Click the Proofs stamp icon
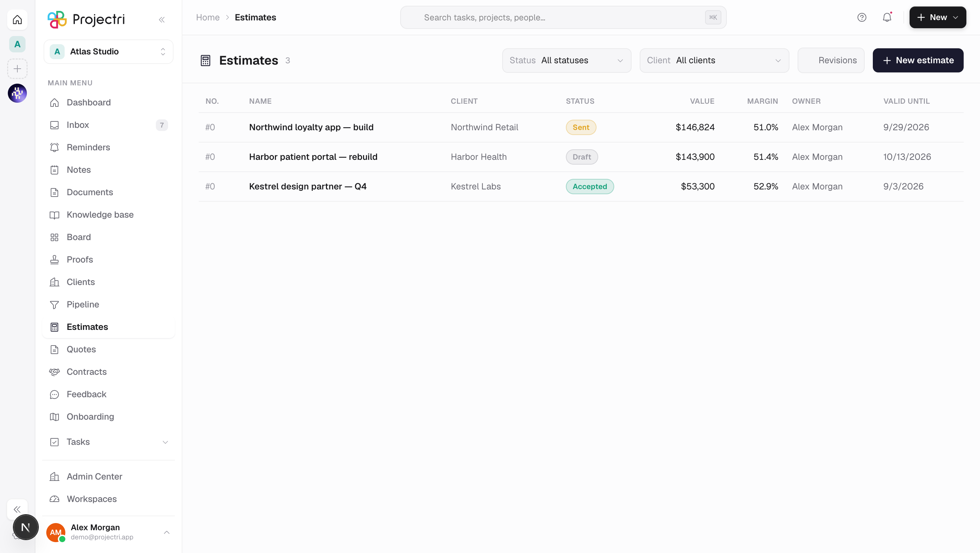The height and width of the screenshot is (553, 980). 54,260
